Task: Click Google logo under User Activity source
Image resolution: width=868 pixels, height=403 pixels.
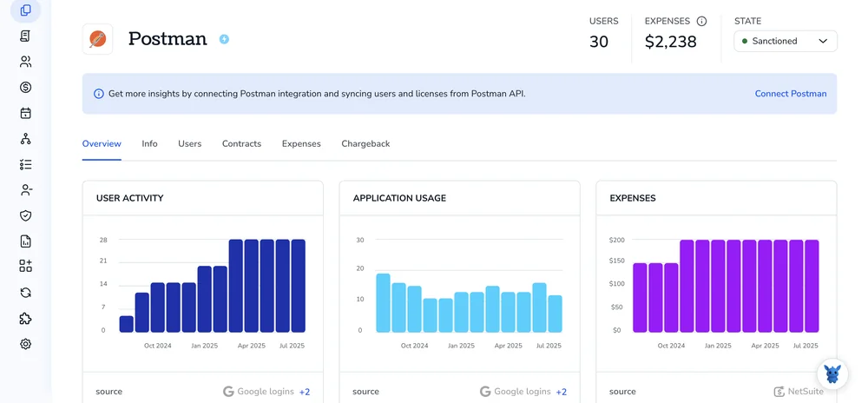Action: pyautogui.click(x=228, y=392)
